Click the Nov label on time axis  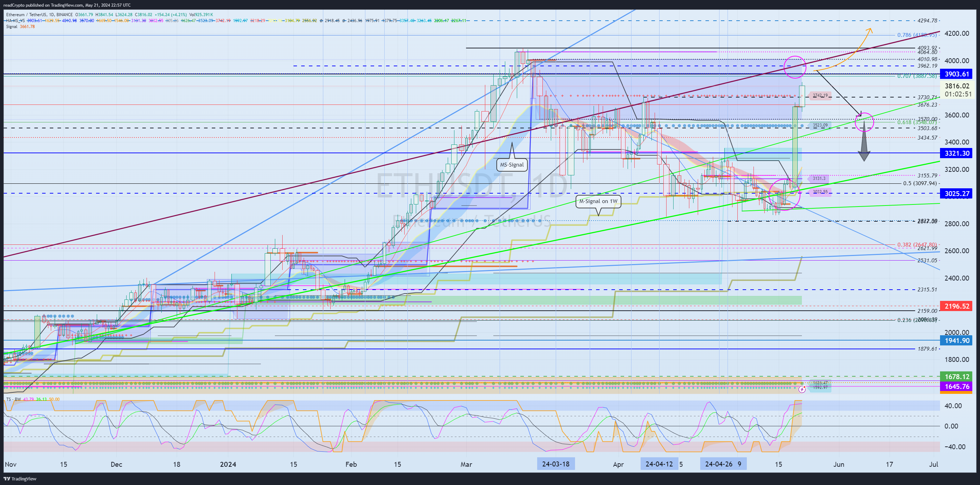pos(11,464)
